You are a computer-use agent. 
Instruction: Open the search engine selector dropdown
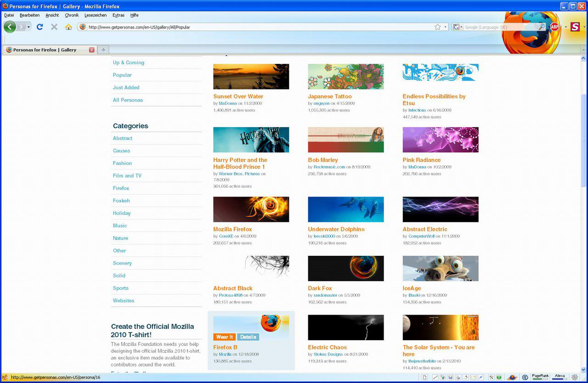(x=457, y=27)
